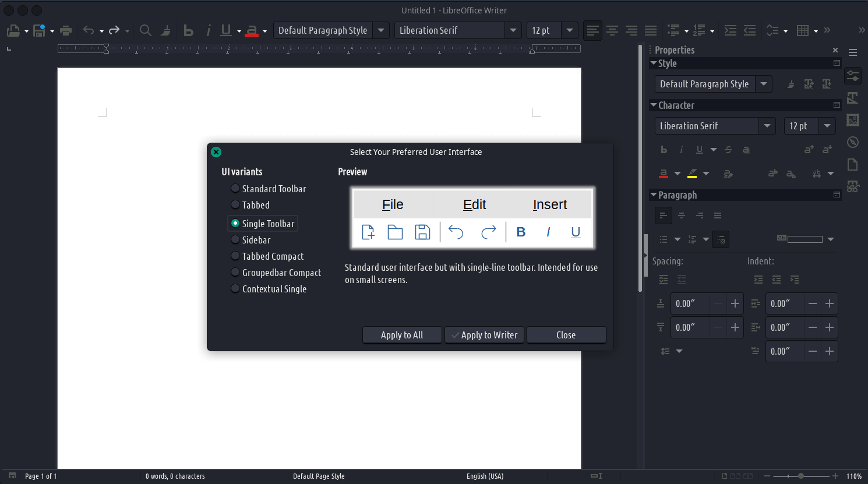This screenshot has width=868, height=484.
Task: Open sidebar settings hamburger menu
Action: coord(853,52)
